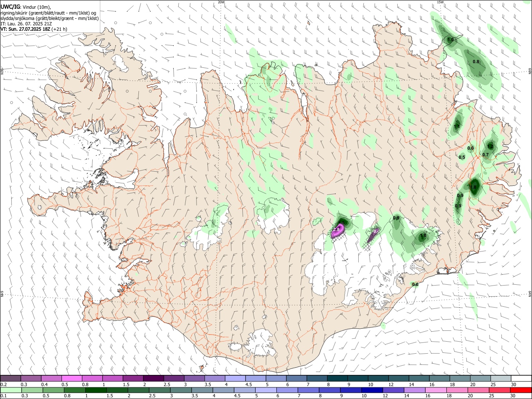Click the rain-scale swatch between 20 and 25
The image size is (532, 399).
pos(478,390)
